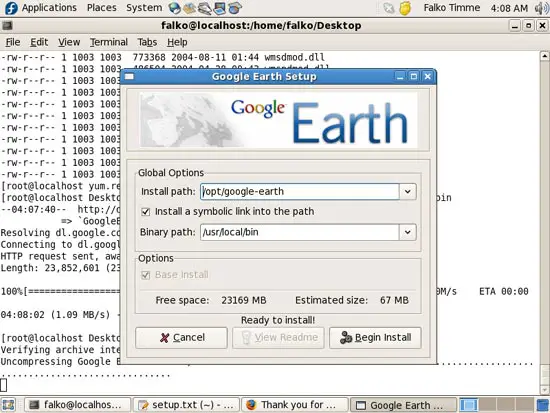The height and width of the screenshot is (413, 550).
Task: Maximize the Google Earth Setup dialog
Action: 414,76
